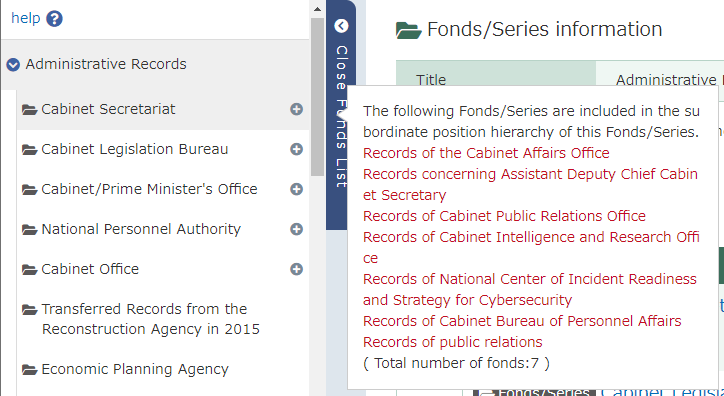Select Cabinet Legislation Bureau in tree
Image resolution: width=724 pixels, height=396 pixels.
coord(134,150)
